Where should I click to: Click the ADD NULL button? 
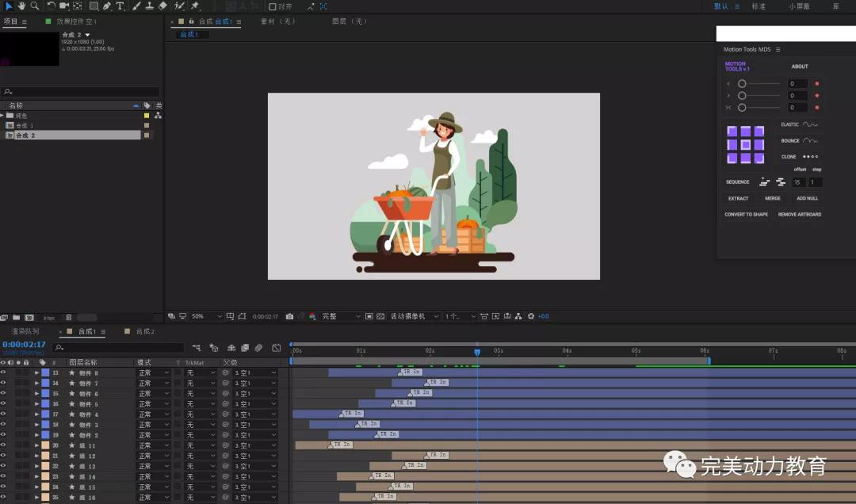[807, 198]
